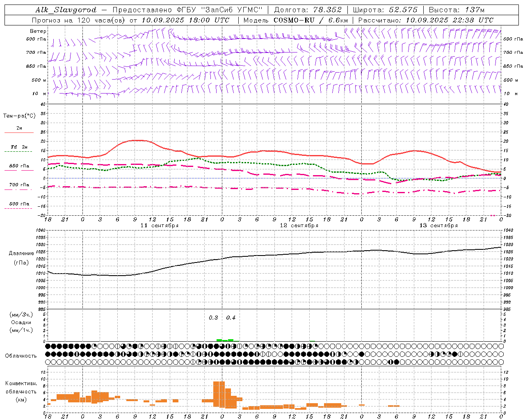Click the green precipitation bar
Screen dimensions: 525x420
(x=225, y=340)
